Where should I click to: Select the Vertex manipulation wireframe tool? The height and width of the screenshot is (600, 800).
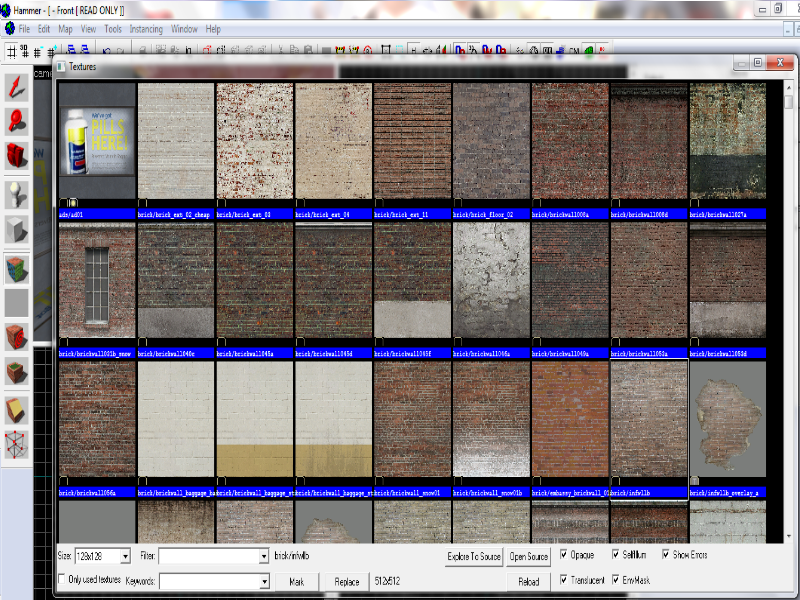(16, 444)
